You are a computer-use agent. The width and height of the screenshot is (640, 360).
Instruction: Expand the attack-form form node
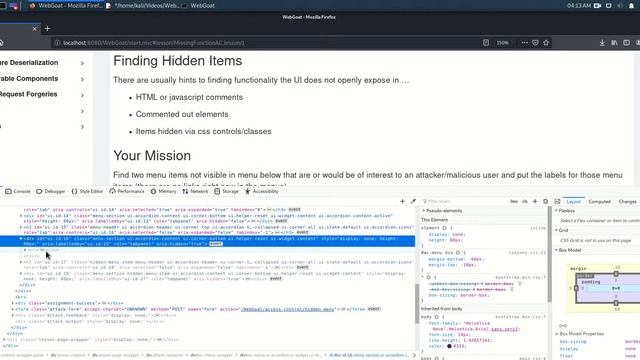tap(13, 309)
